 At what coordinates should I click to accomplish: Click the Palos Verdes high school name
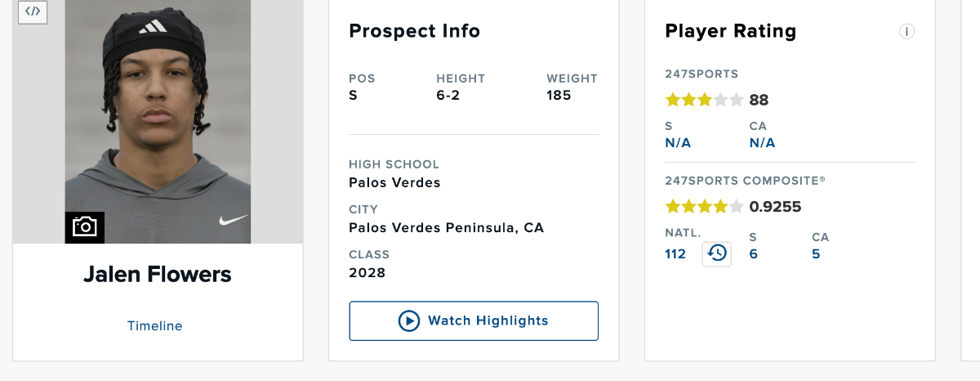394,183
